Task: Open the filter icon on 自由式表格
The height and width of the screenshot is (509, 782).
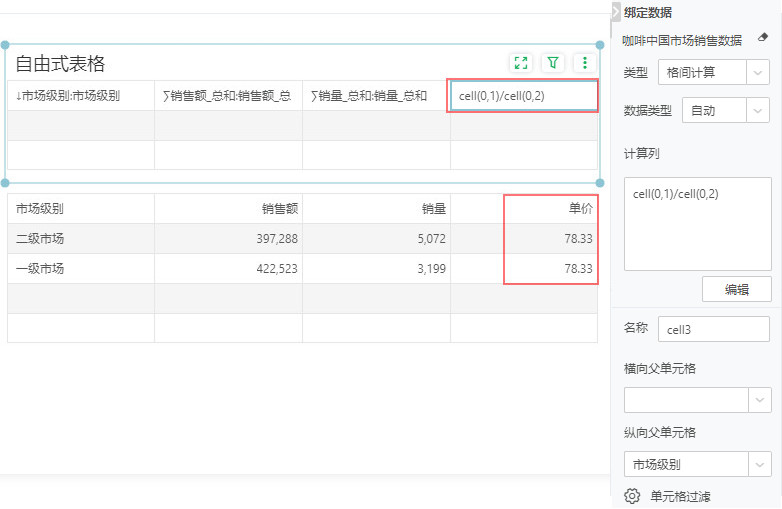Action: click(x=553, y=63)
